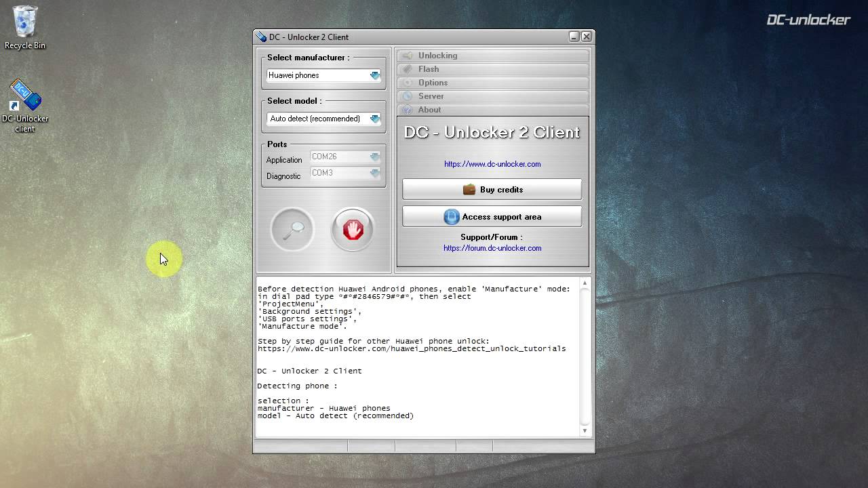Click the red stop hand button
This screenshot has width=868, height=488.
pos(353,229)
